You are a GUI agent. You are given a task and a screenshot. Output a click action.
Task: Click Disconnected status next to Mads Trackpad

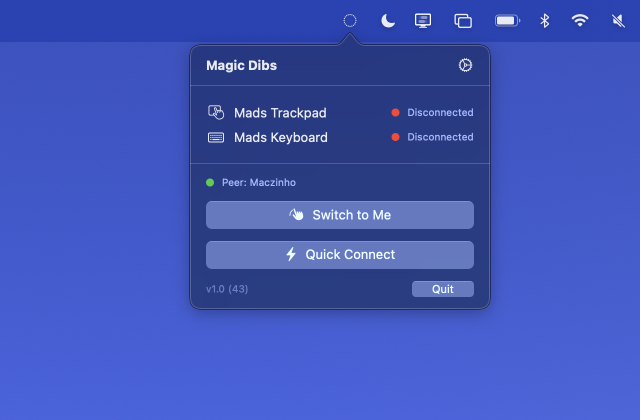point(439,113)
